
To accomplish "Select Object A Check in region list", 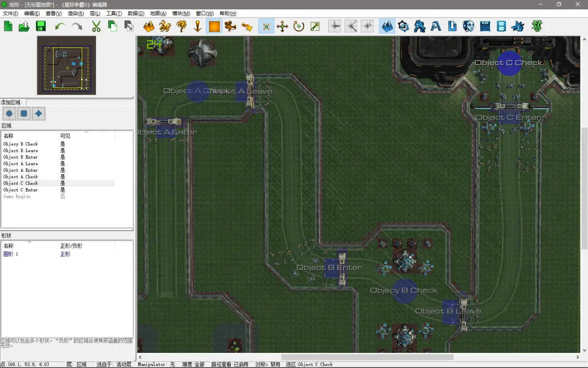I will coord(58,177).
